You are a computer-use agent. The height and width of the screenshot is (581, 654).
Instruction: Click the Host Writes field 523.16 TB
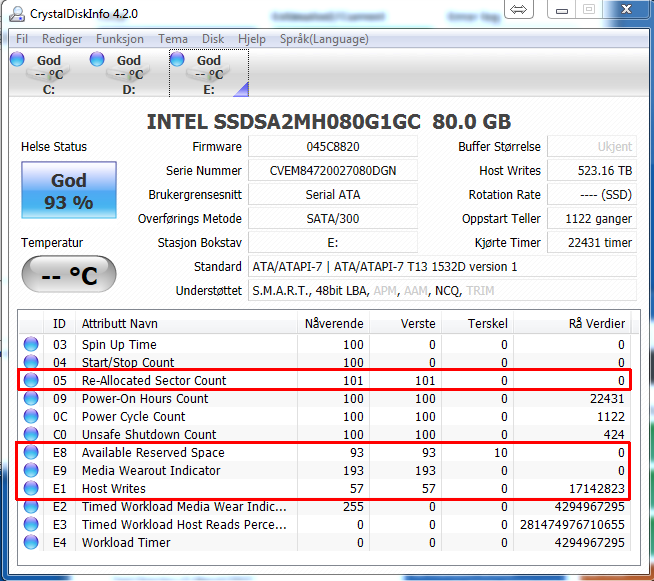592,171
